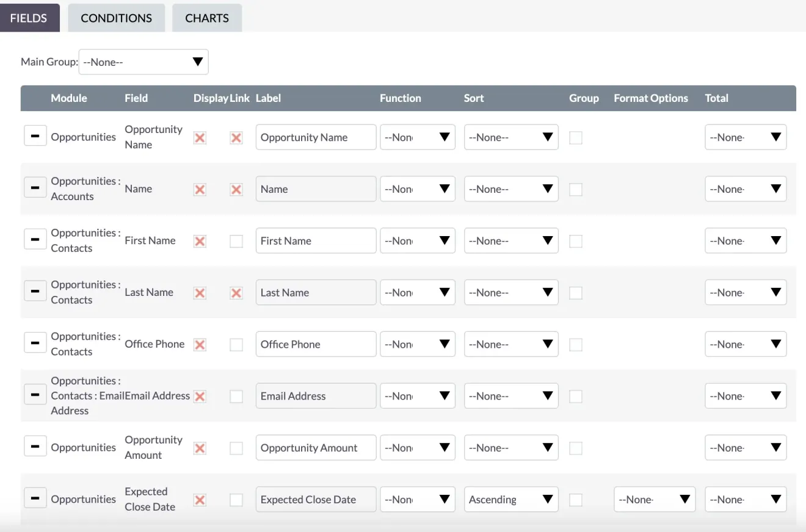The image size is (806, 532).
Task: Enable Link checkbox for First Name
Action: [236, 241]
